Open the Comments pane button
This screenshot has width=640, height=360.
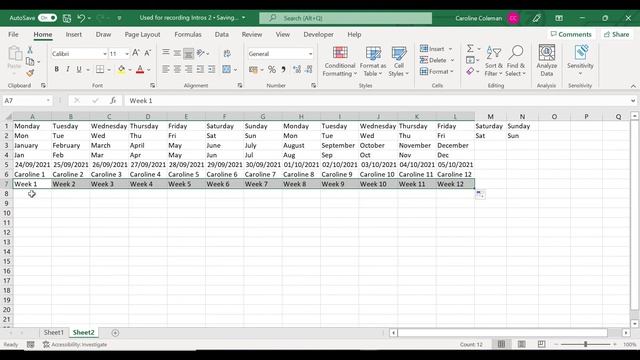(x=571, y=34)
